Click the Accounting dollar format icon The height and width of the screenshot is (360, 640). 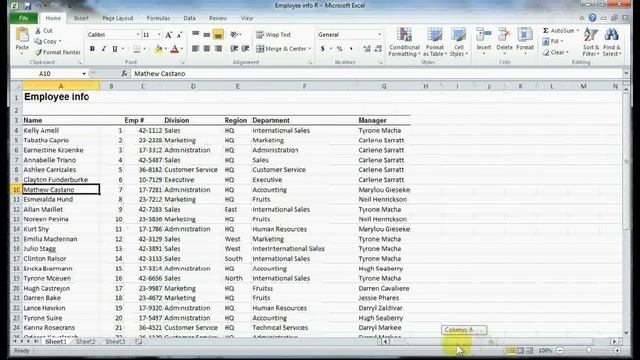point(322,49)
